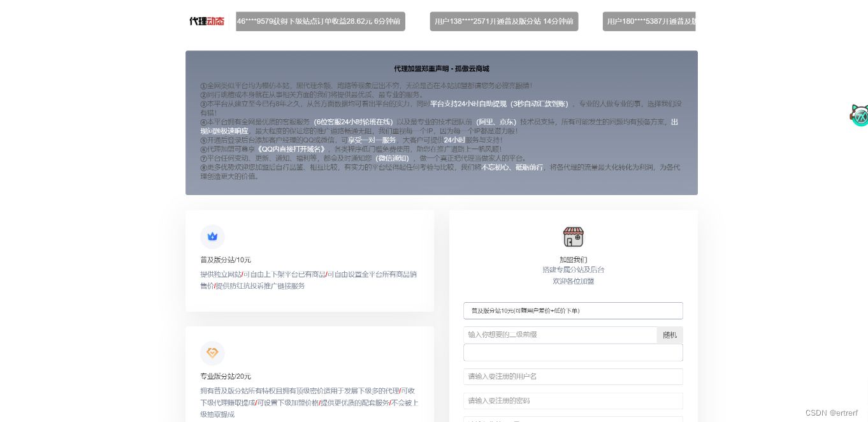Viewport: 868px width, 422px height.
Task: Click the blue crown icon on 普及版分站 card
Action: (x=212, y=236)
